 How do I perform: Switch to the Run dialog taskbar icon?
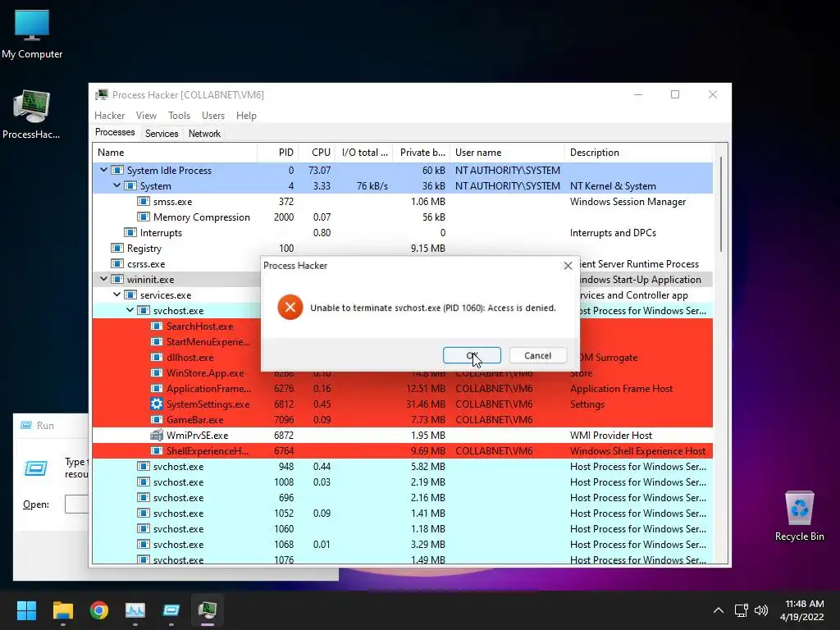pyautogui.click(x=171, y=610)
